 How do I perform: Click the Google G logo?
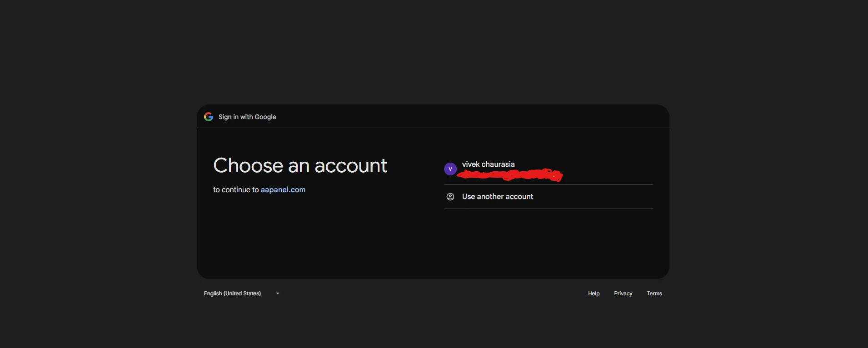point(209,117)
